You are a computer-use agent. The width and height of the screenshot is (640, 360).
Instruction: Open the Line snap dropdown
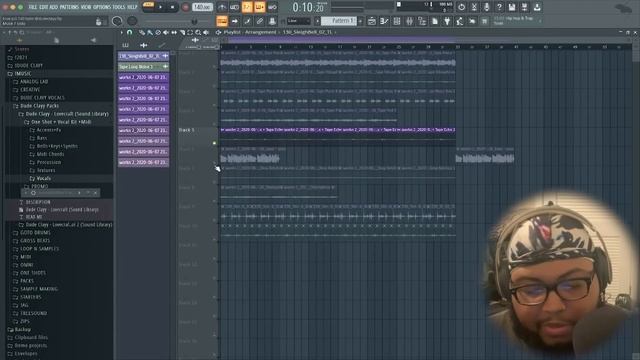click(x=298, y=21)
